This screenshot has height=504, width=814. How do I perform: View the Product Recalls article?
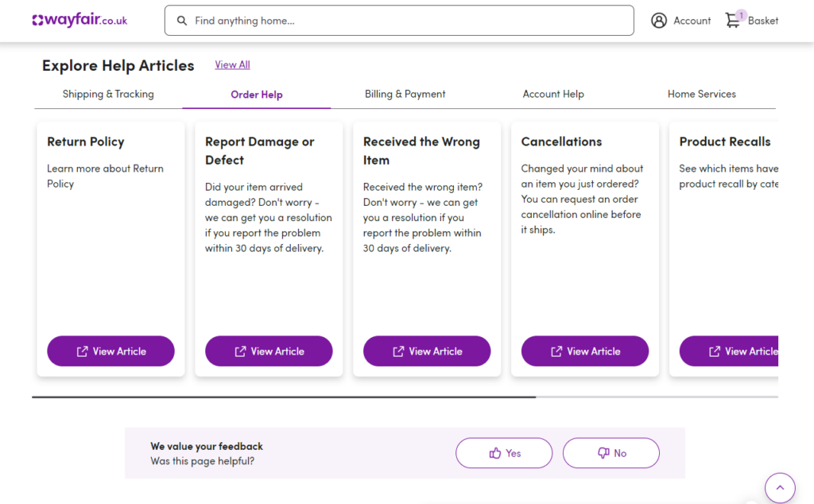coord(728,351)
